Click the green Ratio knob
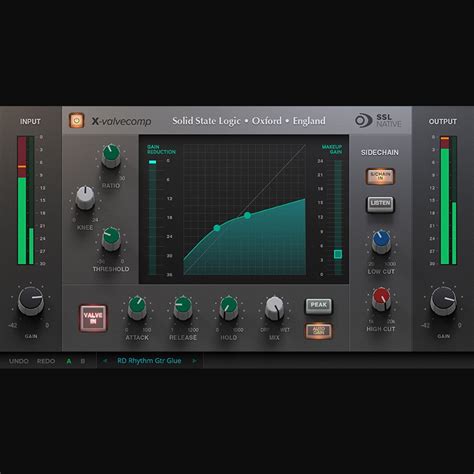 pos(111,156)
